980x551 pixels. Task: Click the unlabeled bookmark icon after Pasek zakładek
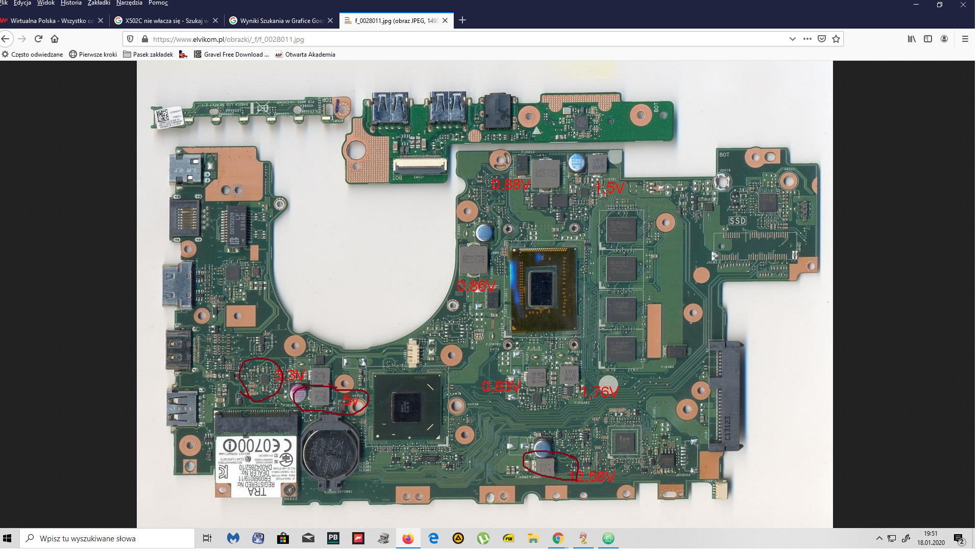[x=183, y=55]
